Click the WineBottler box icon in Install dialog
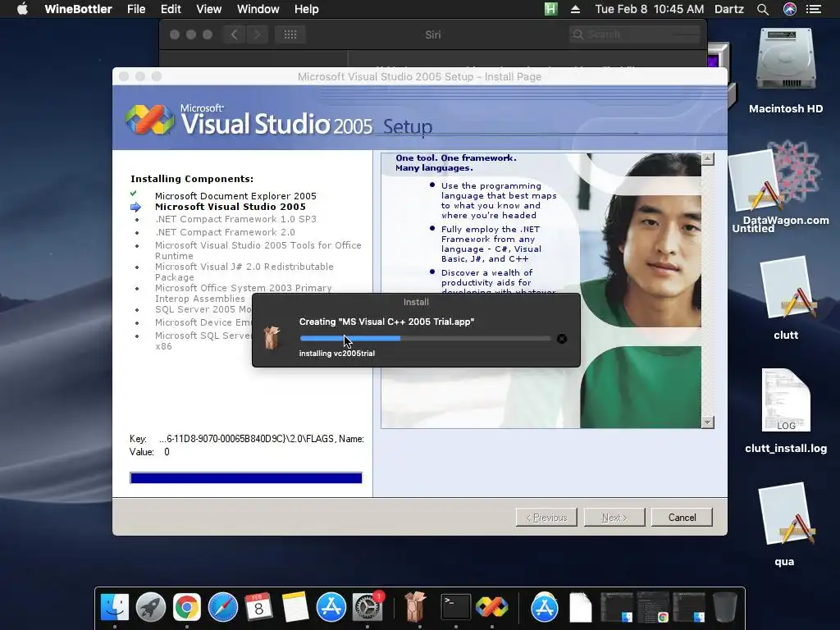The image size is (840, 630). click(272, 337)
